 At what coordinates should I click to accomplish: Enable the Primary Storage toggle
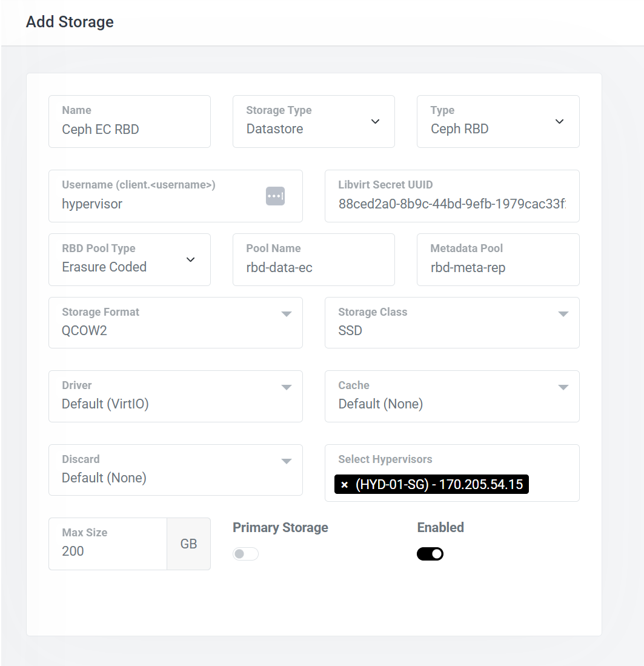point(245,554)
